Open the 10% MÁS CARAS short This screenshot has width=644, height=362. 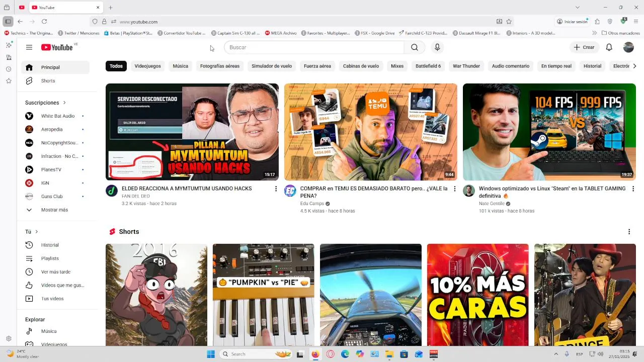[x=478, y=295]
